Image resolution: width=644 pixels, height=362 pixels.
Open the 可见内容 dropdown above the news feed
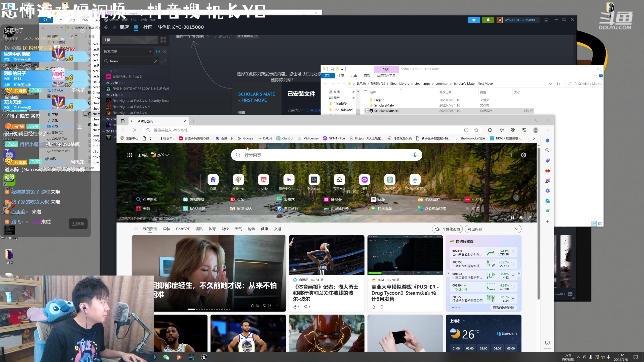coord(493,229)
